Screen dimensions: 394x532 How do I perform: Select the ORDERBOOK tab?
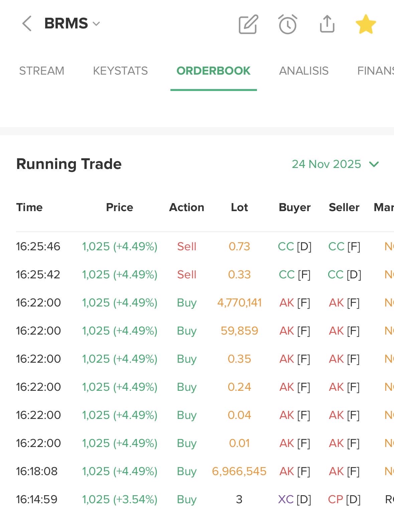pos(214,71)
